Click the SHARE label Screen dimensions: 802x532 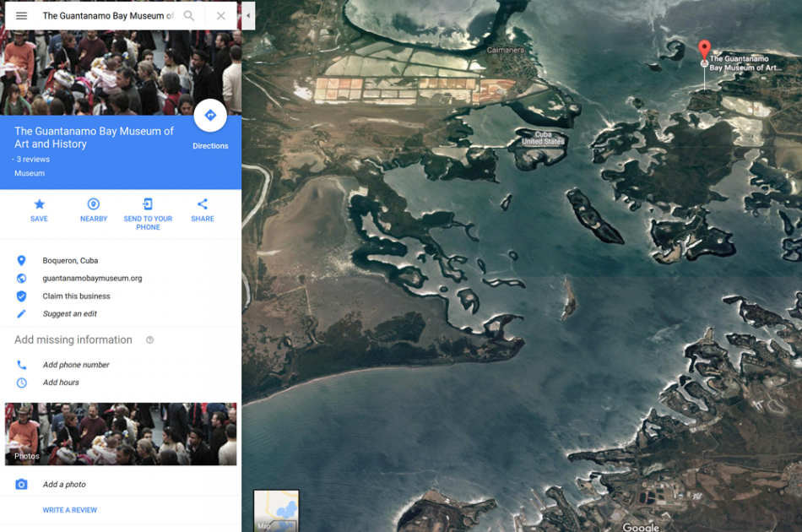click(203, 219)
